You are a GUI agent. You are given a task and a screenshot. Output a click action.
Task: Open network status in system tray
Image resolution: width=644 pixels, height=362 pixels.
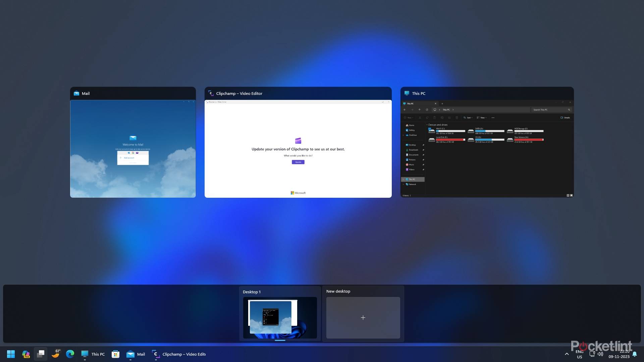592,354
